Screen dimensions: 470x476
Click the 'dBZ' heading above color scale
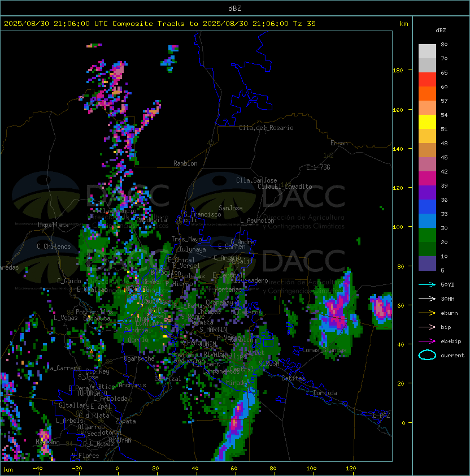click(441, 31)
